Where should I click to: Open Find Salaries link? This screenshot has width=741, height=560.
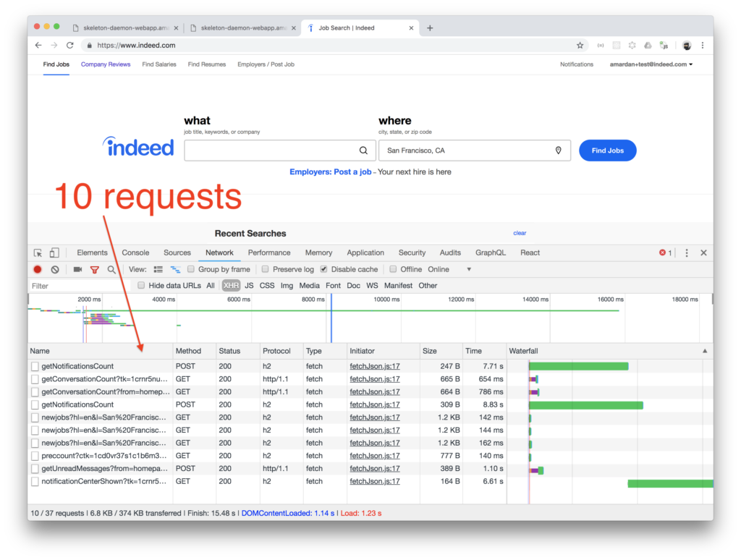159,64
